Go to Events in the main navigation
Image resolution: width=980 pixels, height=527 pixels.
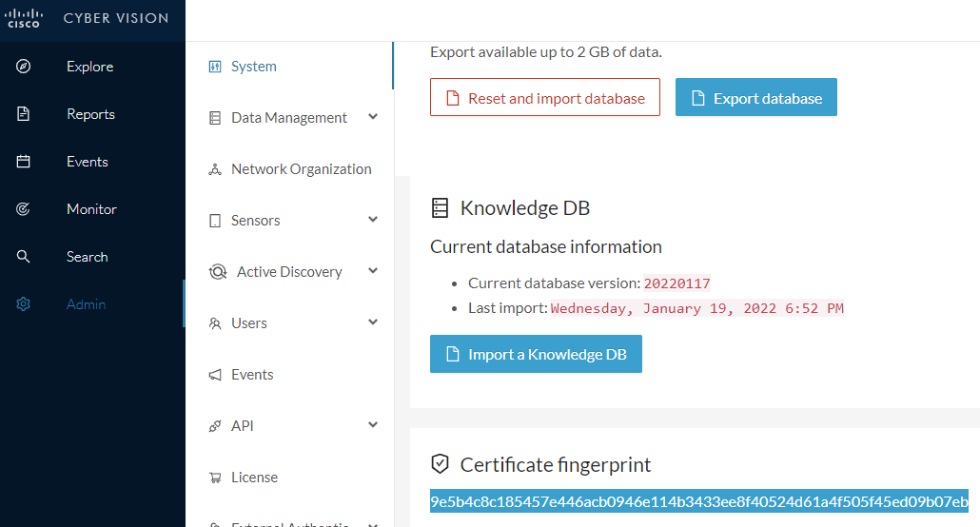coord(87,162)
